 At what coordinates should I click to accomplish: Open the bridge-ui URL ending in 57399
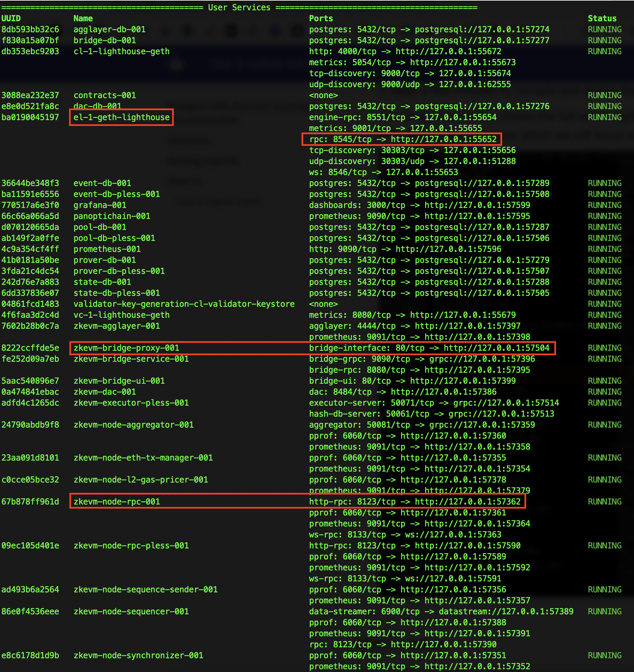point(463,381)
